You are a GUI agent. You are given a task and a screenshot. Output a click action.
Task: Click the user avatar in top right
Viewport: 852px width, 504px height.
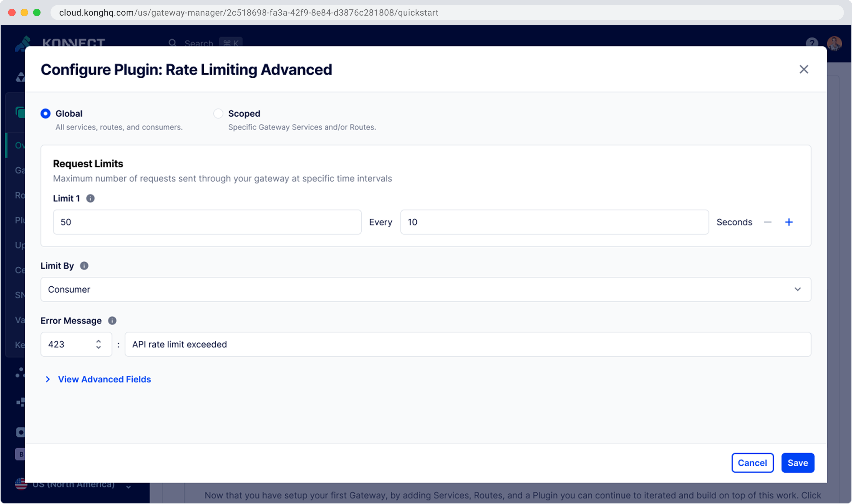834,43
